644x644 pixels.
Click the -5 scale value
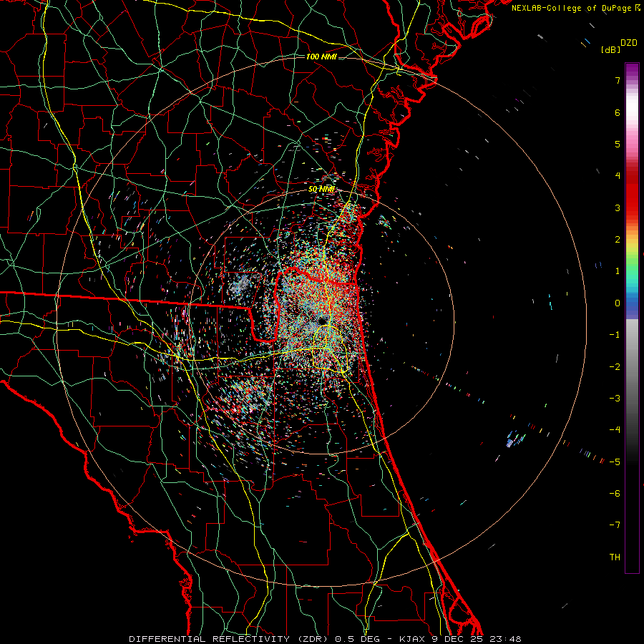615,462
